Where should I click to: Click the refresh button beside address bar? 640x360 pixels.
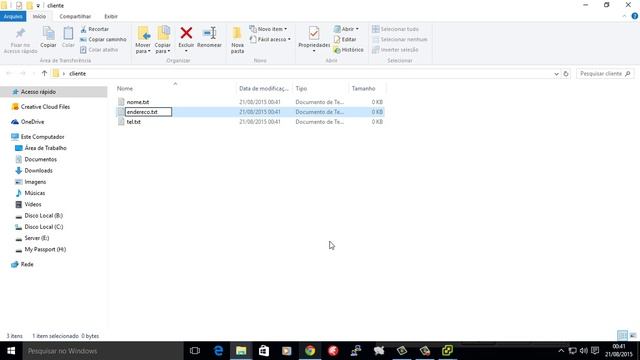pos(566,74)
